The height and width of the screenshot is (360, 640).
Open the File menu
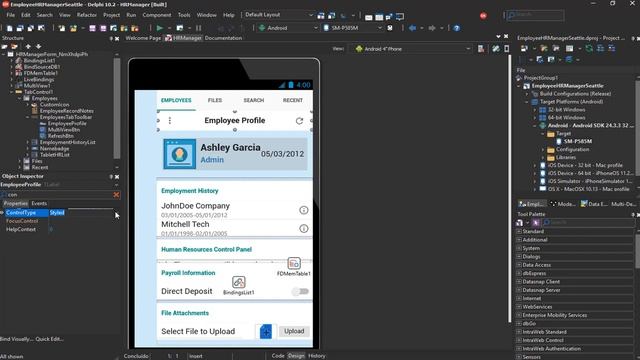(11, 15)
